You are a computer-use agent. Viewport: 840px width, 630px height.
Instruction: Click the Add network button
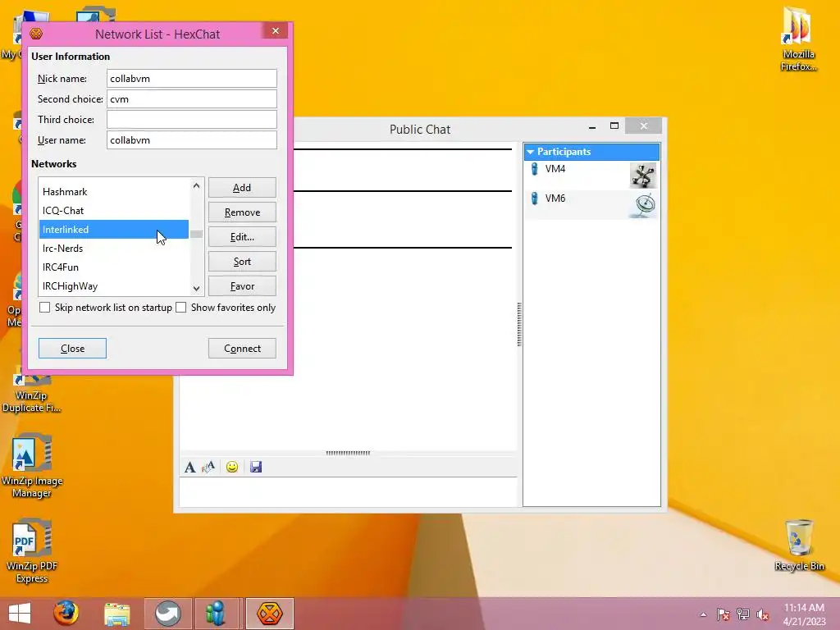(x=242, y=188)
